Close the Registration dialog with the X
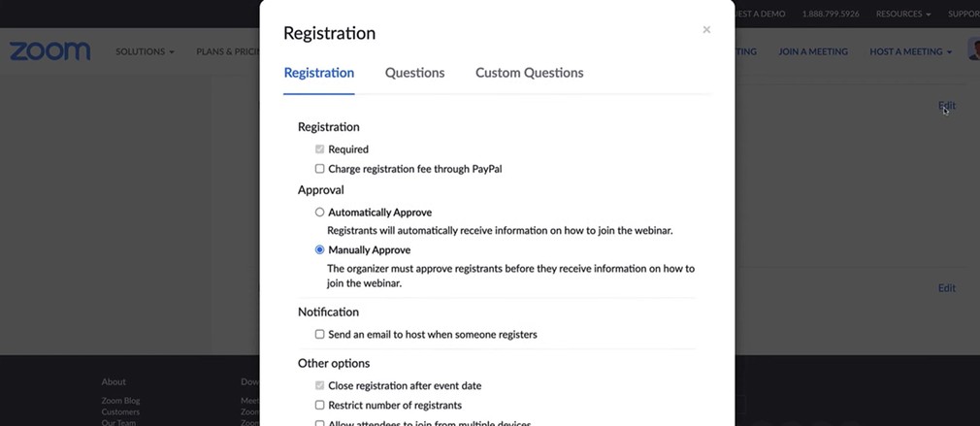 click(706, 30)
